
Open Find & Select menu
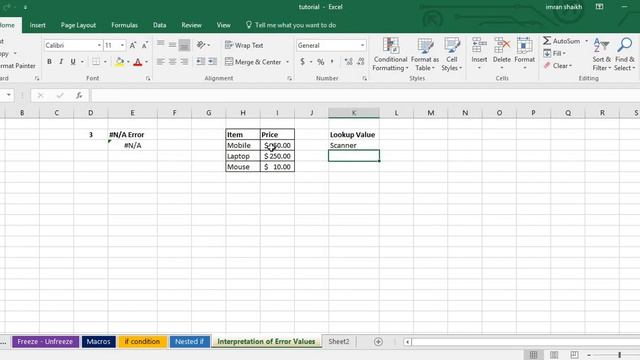(x=625, y=54)
